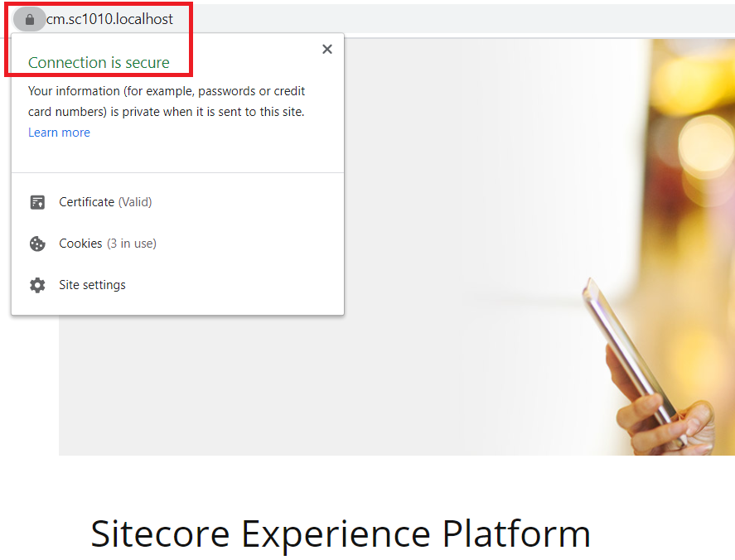Open the Cookies entry label

click(80, 244)
